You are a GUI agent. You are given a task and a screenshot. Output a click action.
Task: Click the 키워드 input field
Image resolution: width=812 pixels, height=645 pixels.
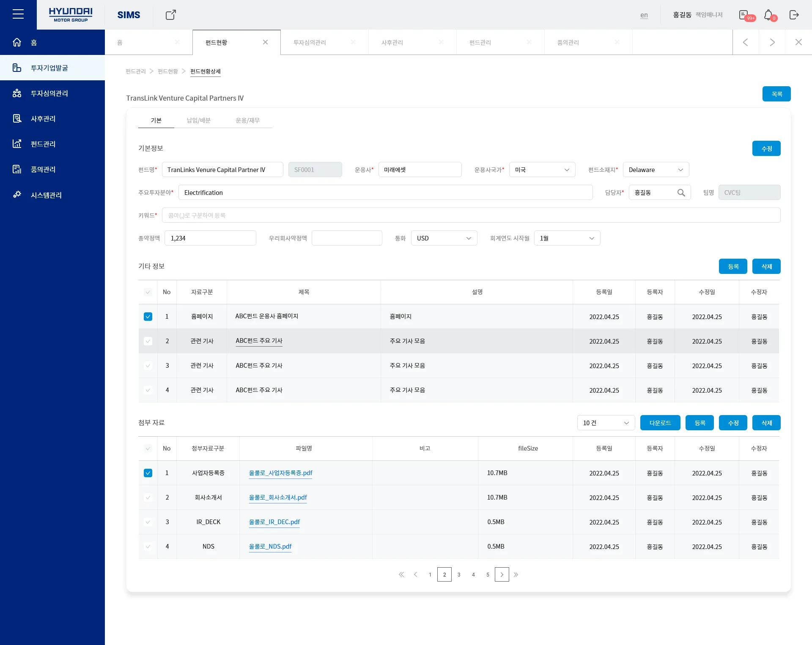point(471,215)
